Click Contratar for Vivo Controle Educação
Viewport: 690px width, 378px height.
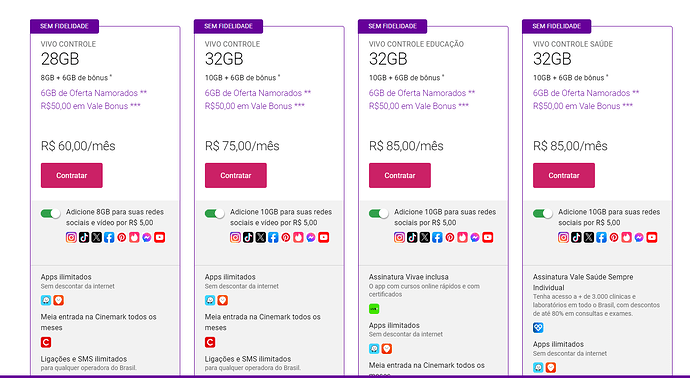400,176
